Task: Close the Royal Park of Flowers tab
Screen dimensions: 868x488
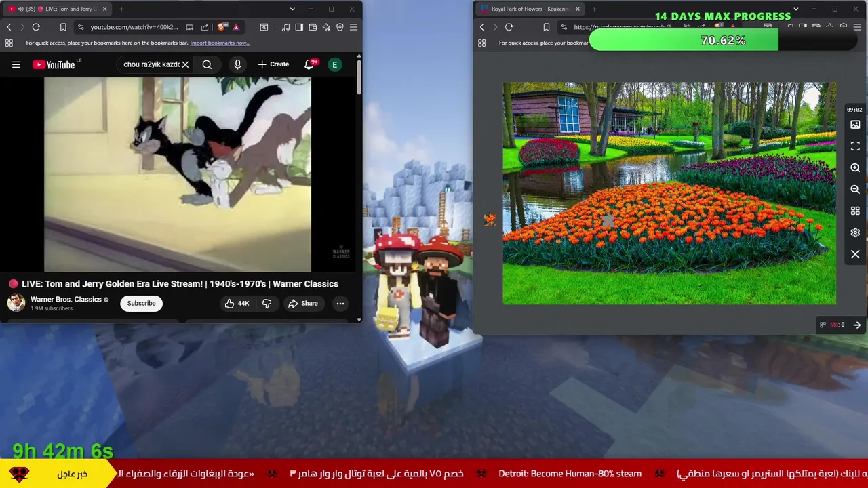Action: [578, 9]
